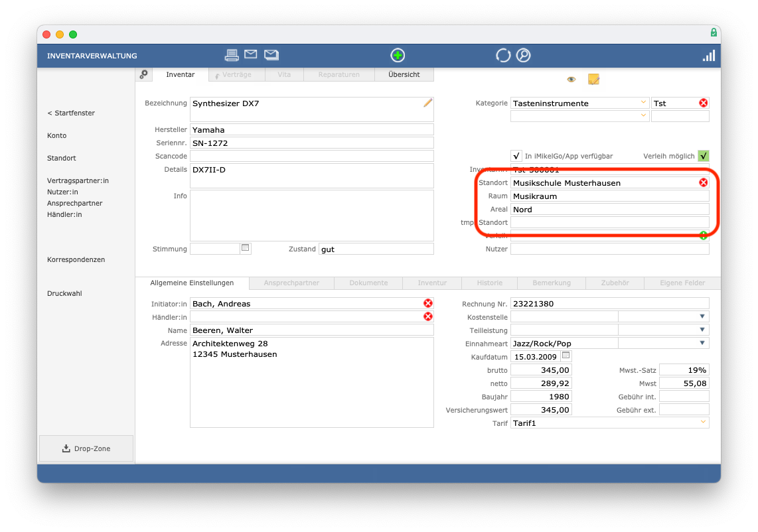Open the Stimmung calendar picker icon
The width and height of the screenshot is (758, 532).
[x=245, y=248]
